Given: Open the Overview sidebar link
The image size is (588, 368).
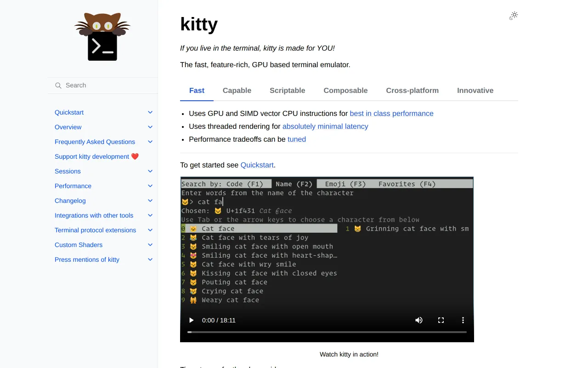Looking at the screenshot, I should [68, 127].
